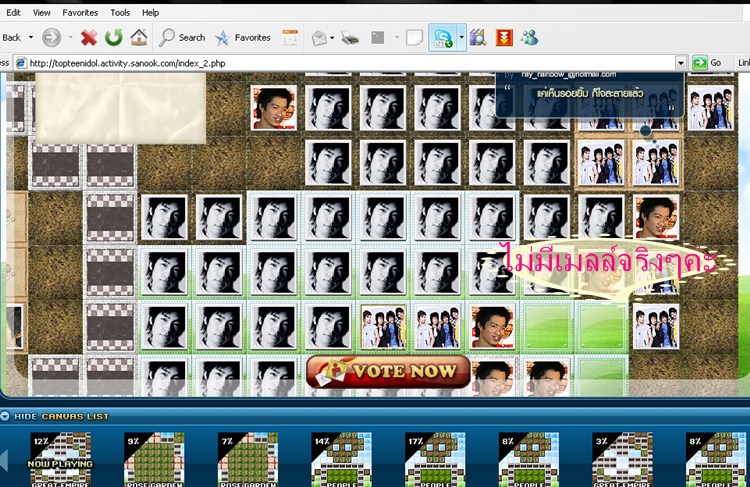
Task: Click the gray Edit page icon
Action: (378, 37)
